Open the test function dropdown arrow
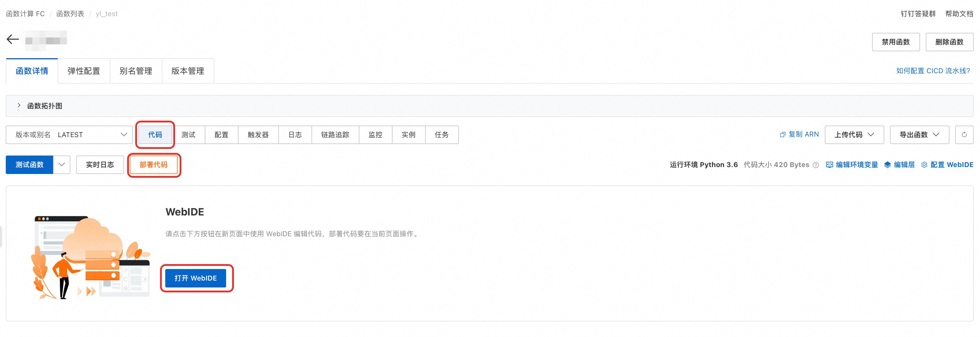This screenshot has height=337, width=980. pos(62,165)
